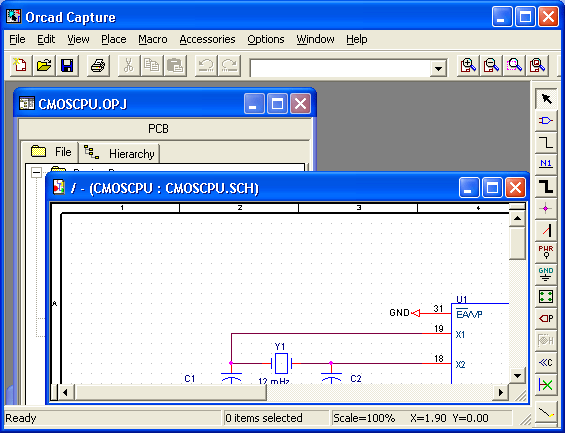565x433 pixels.
Task: Click the Place No Connect tool
Action: click(x=546, y=385)
